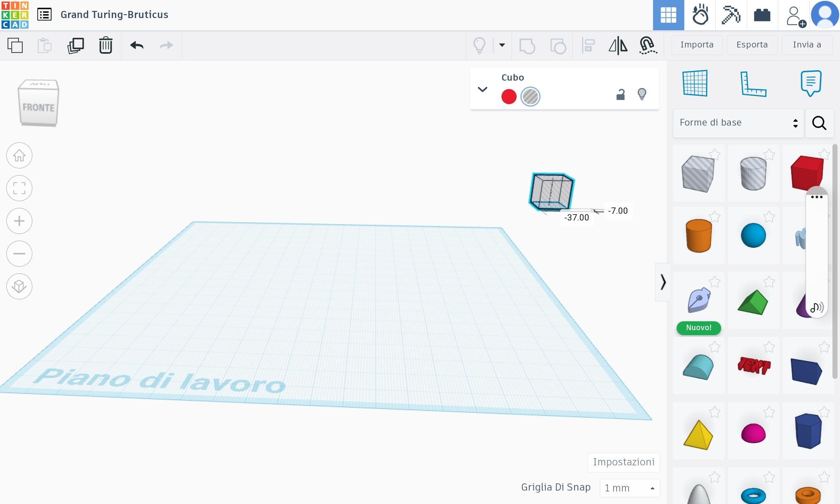Expand the Forme di base category selector

(795, 123)
